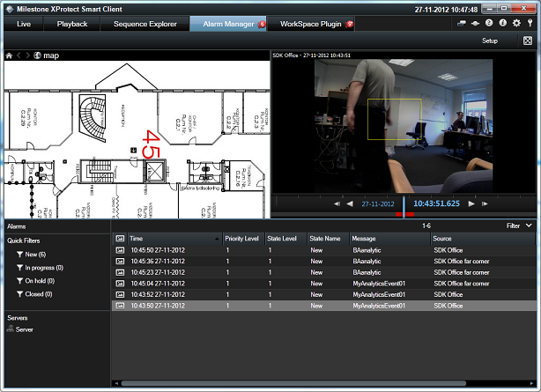Viewport: 541px width, 392px height.
Task: Sort alarms by Time column
Action: (x=175, y=239)
